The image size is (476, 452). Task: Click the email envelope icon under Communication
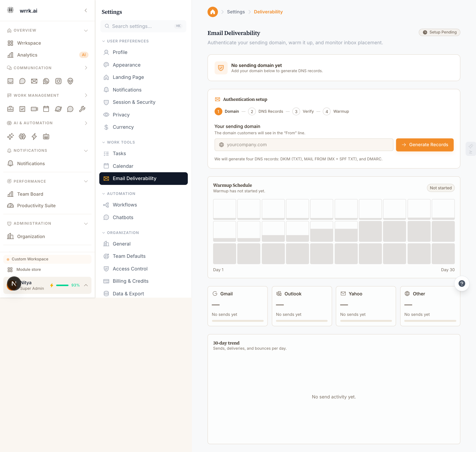[34, 81]
